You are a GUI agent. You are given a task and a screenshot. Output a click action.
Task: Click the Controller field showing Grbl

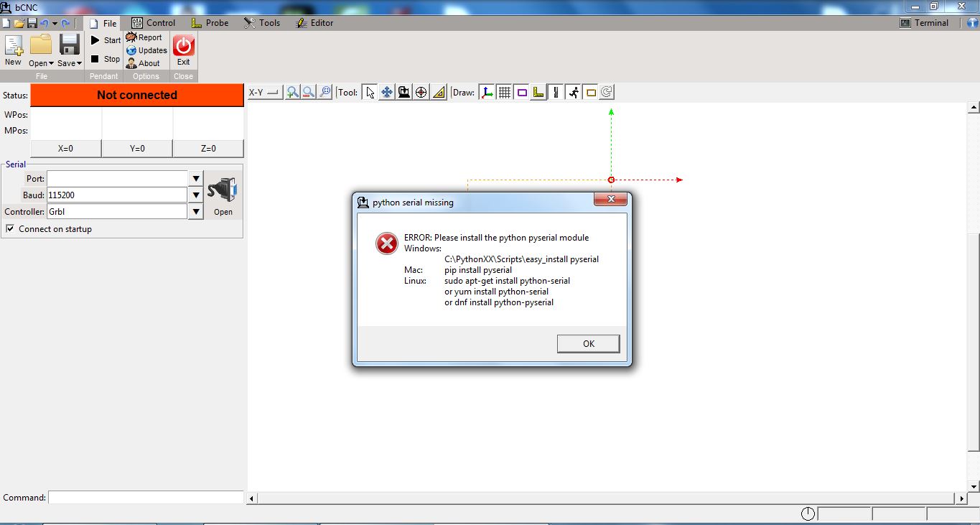point(117,212)
